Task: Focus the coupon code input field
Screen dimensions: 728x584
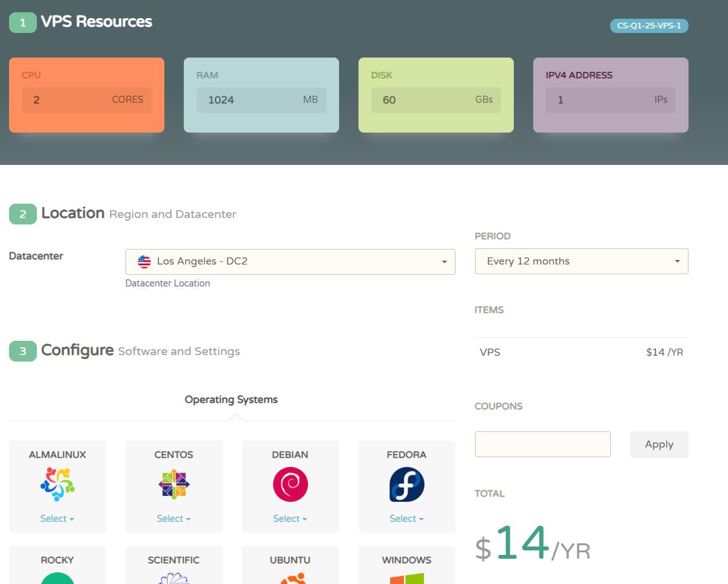Action: [542, 444]
